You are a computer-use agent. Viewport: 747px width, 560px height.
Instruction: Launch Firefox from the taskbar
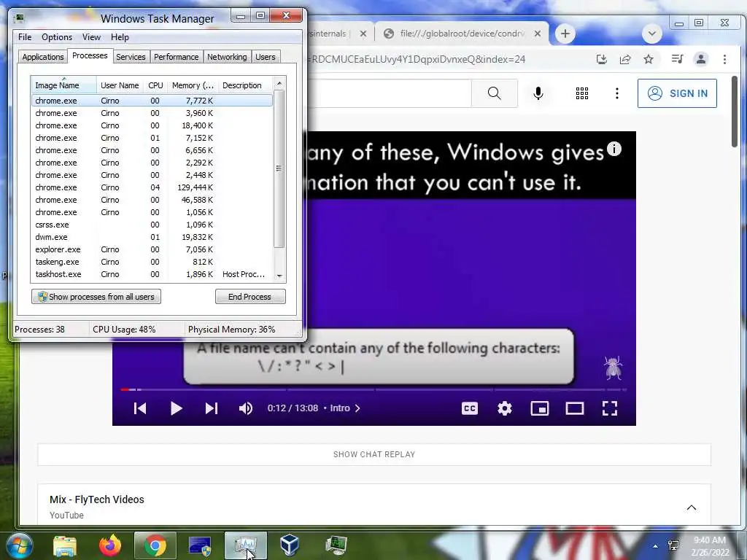pyautogui.click(x=110, y=545)
